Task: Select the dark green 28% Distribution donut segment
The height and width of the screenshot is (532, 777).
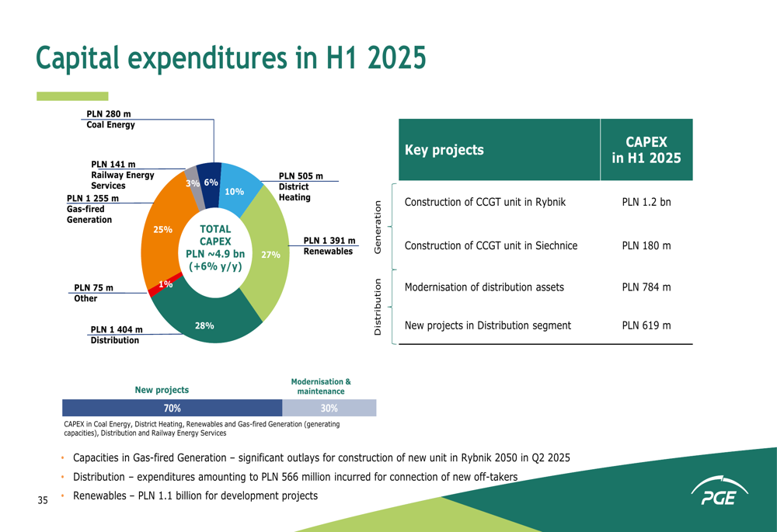Action: click(x=205, y=319)
